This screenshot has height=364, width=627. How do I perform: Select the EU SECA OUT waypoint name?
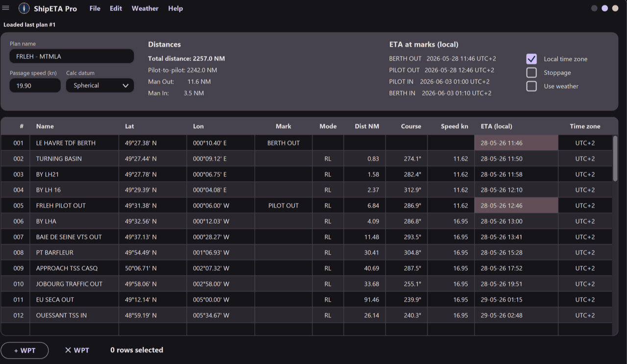(x=55, y=300)
